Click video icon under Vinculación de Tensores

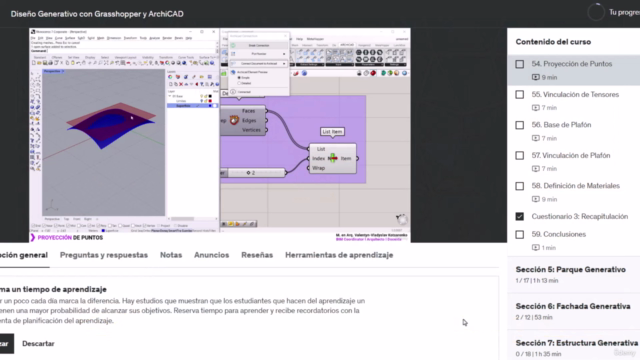536,108
